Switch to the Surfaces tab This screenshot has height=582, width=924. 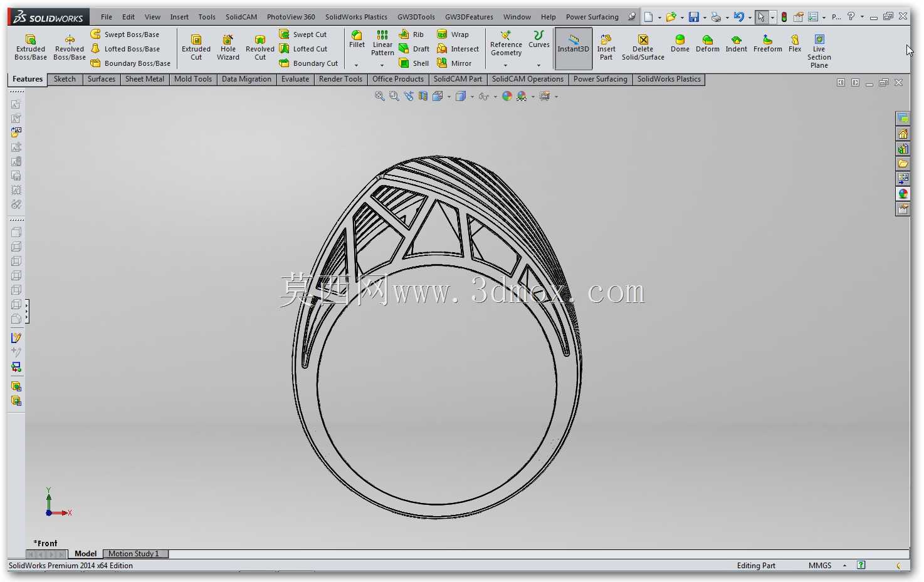pos(101,79)
